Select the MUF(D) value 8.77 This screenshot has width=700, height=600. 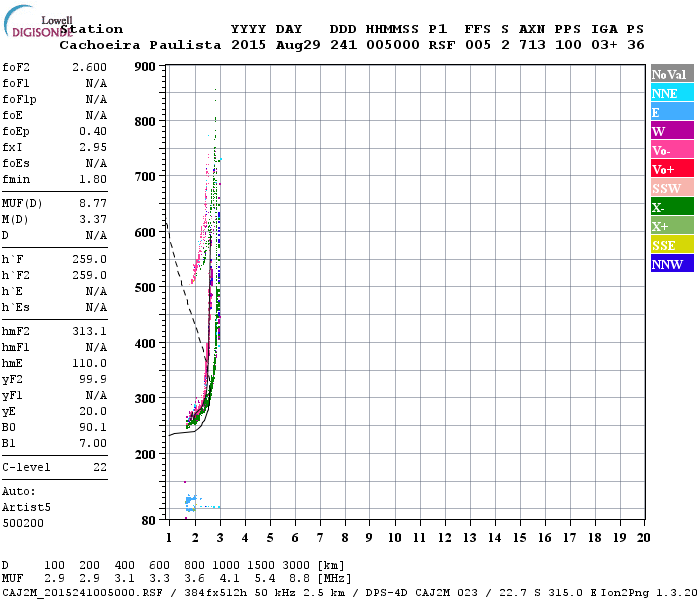(x=93, y=204)
